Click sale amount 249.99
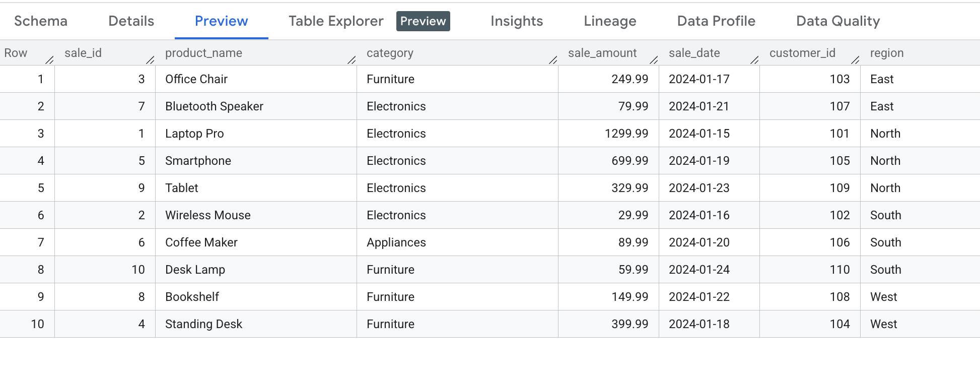980x375 pixels. [x=630, y=79]
